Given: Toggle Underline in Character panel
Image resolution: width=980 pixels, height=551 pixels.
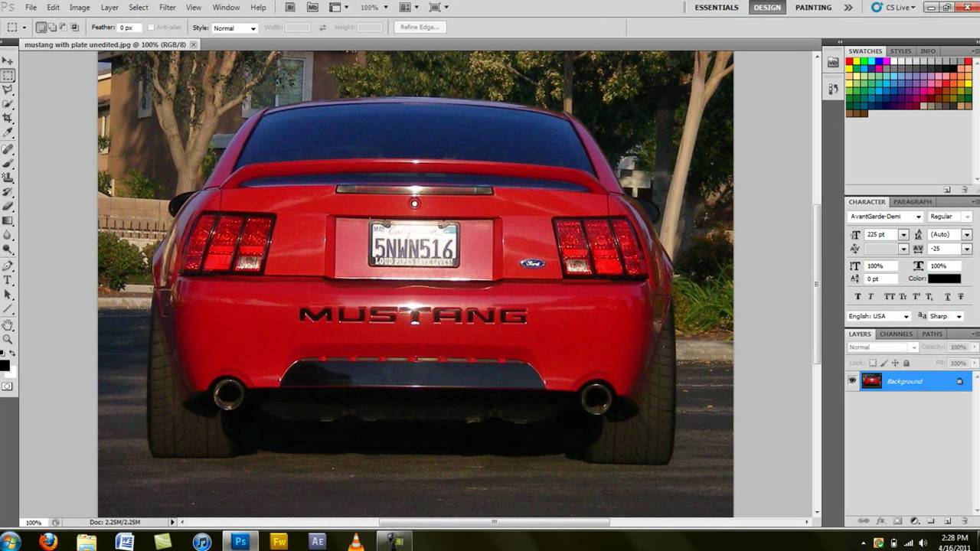Looking at the screenshot, I should [947, 296].
